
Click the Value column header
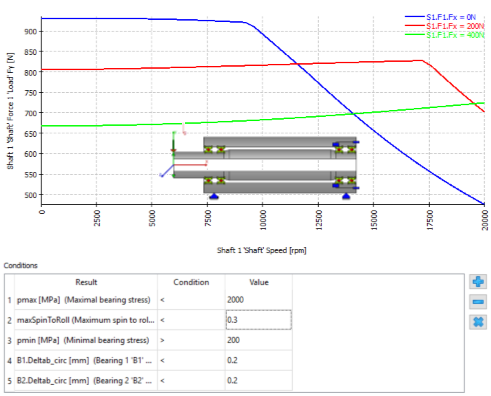coord(259,282)
